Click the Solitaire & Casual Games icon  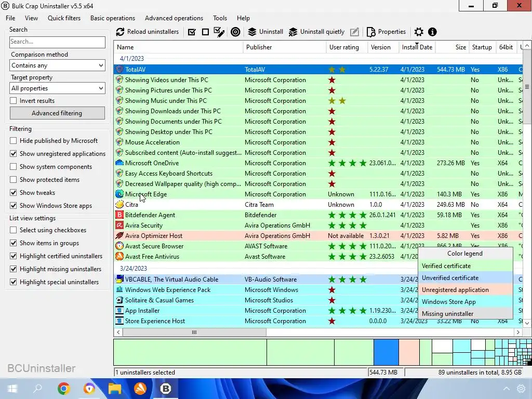119,300
